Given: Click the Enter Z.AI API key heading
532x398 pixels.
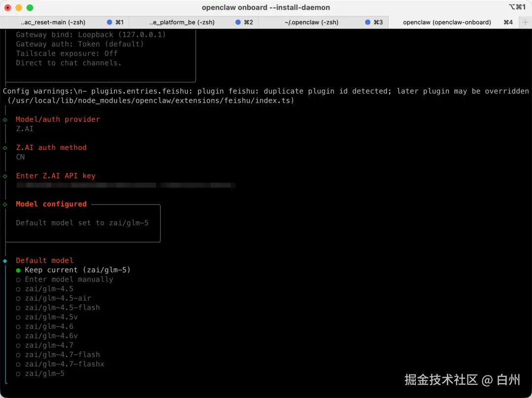Looking at the screenshot, I should tap(56, 176).
